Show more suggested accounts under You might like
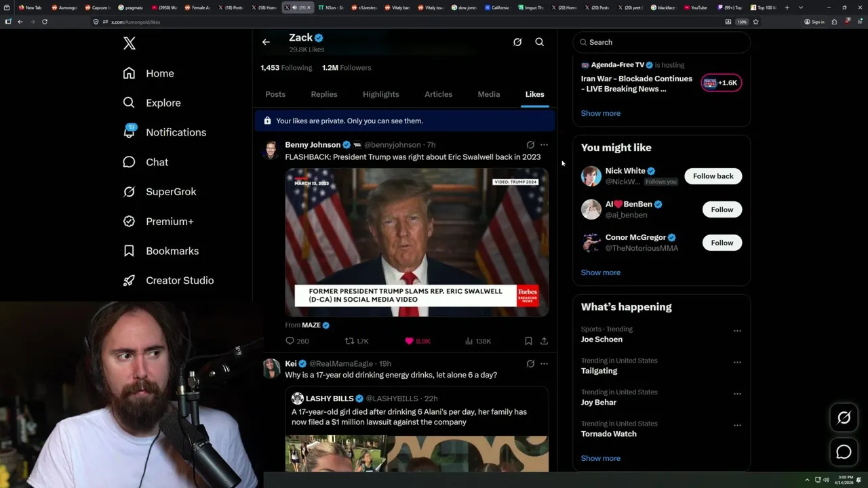The image size is (868, 488). point(601,272)
